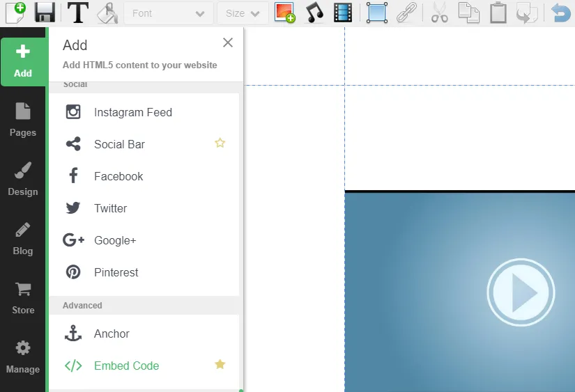This screenshot has width=575, height=392.
Task: Click the Twitter bird icon
Action: [73, 207]
